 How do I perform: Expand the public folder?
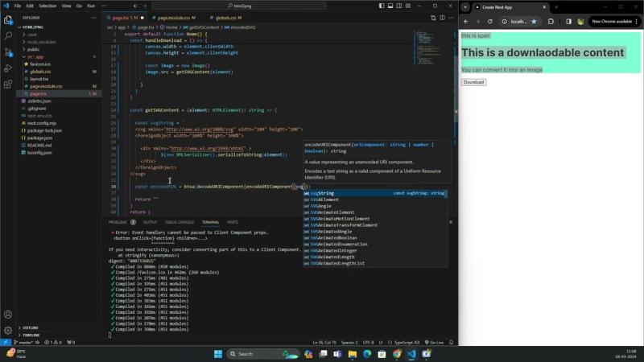pyautogui.click(x=33, y=49)
